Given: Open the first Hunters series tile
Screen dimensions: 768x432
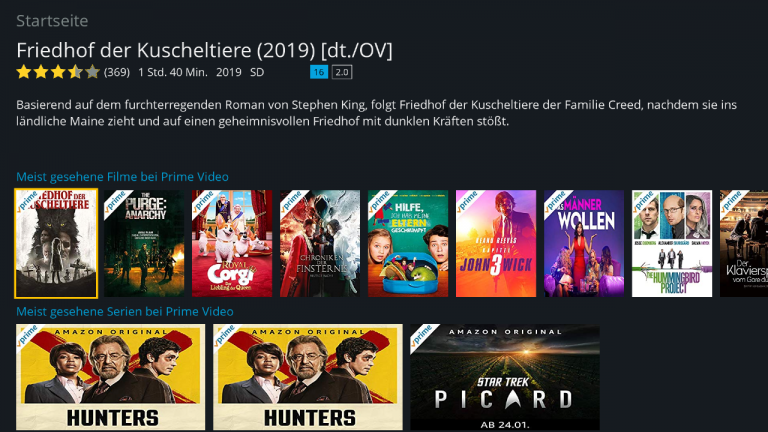Looking at the screenshot, I should click(111, 377).
